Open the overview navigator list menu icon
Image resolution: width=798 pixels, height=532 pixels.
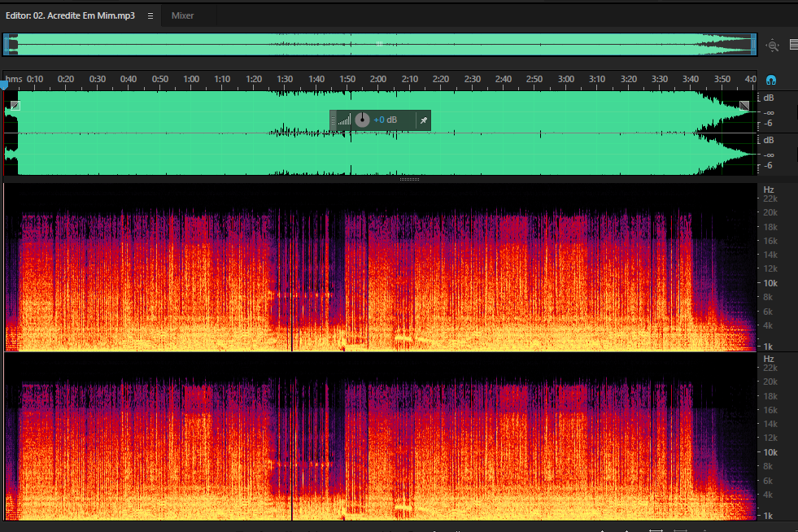793,45
